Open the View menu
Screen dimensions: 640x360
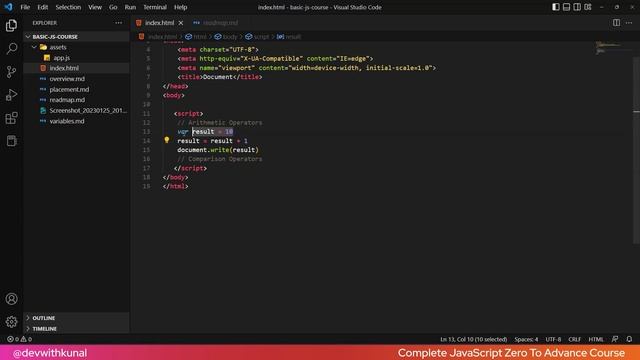[95, 7]
